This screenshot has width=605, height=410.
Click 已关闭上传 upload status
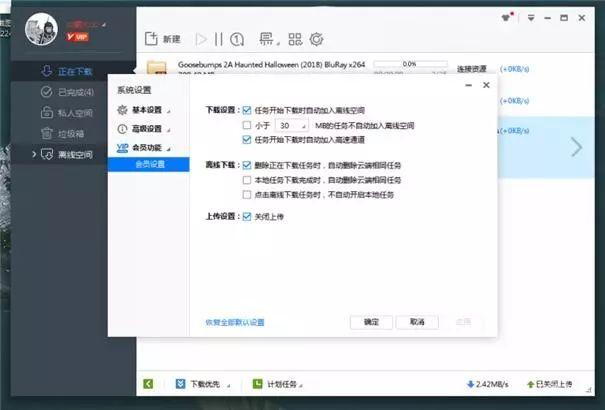549,384
